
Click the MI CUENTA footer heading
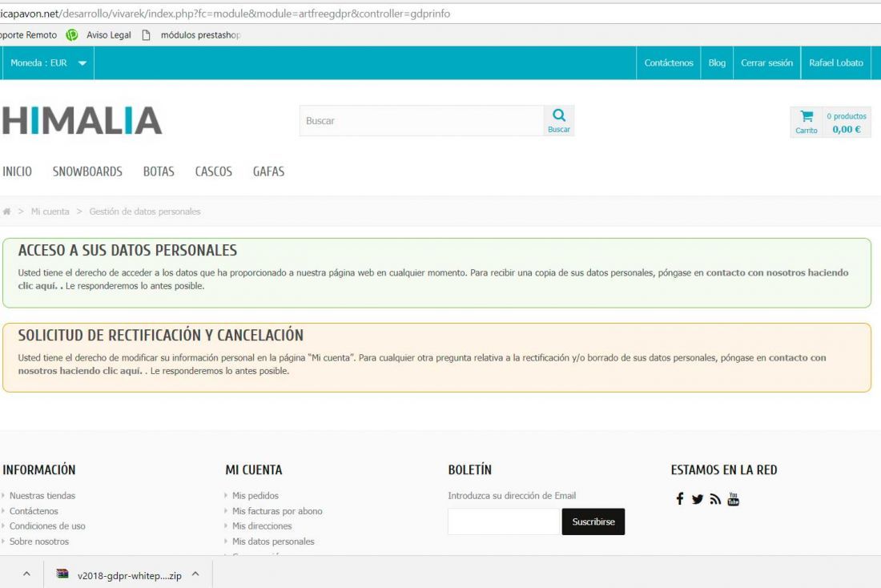pyautogui.click(x=254, y=470)
